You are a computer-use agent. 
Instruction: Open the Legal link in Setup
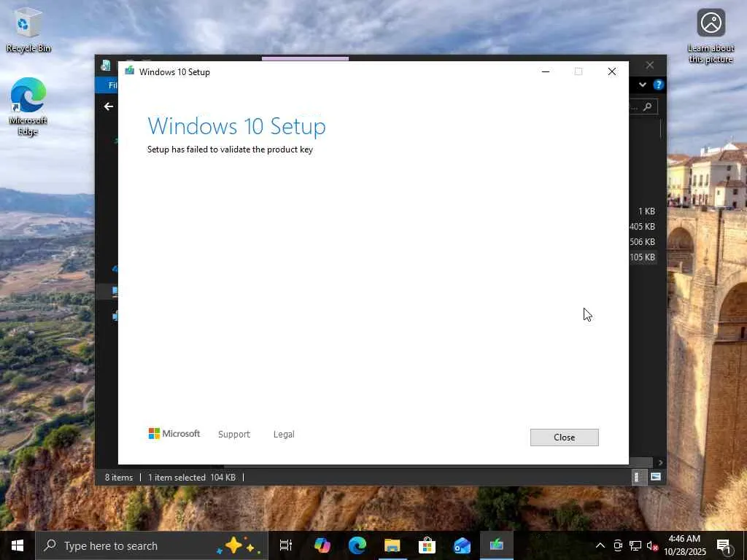284,435
